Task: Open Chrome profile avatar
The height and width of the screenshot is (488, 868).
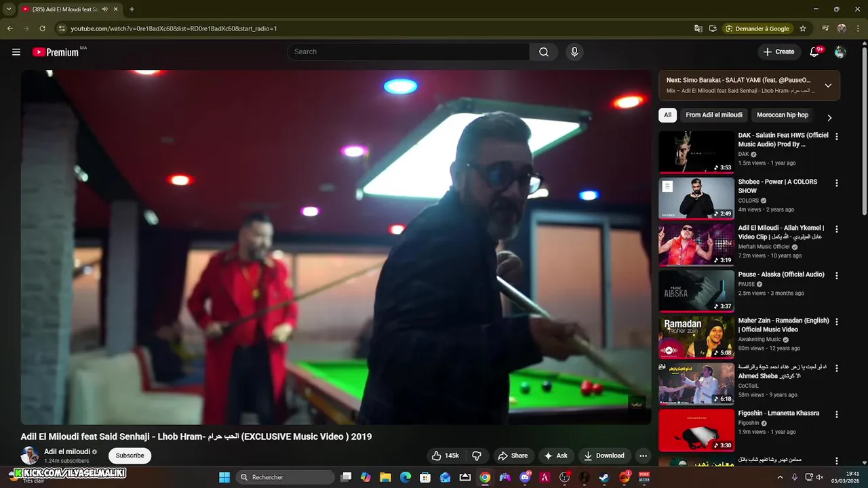Action: 842,28
